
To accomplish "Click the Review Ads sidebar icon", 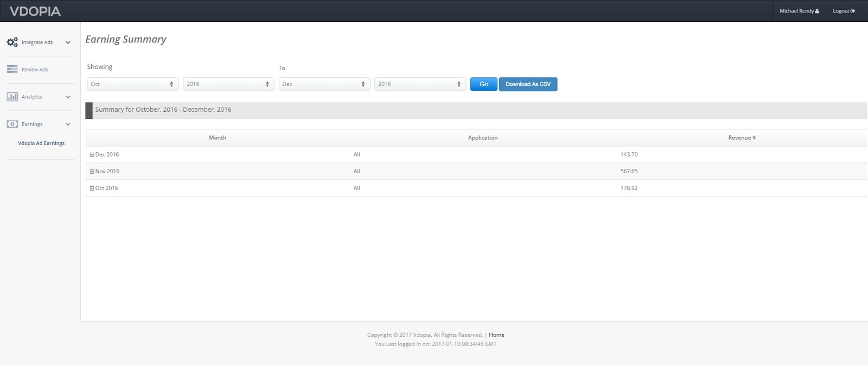I will pyautogui.click(x=12, y=70).
